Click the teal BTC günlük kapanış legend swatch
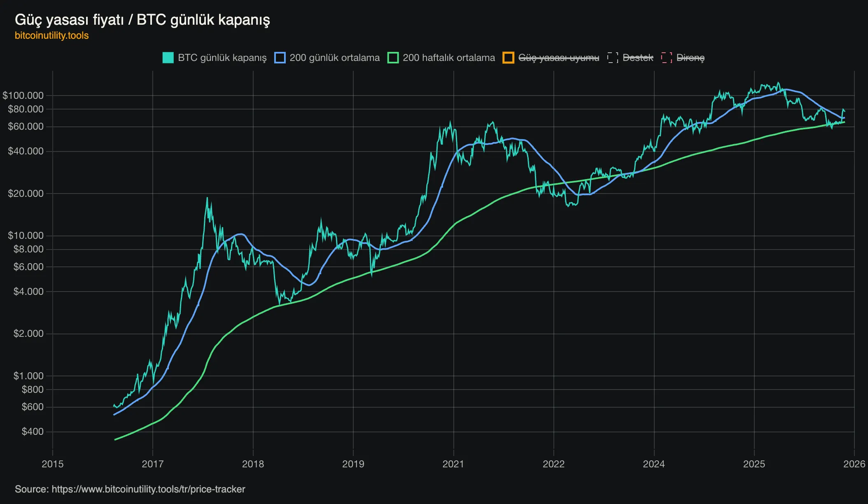The height and width of the screenshot is (504, 868). 168,58
